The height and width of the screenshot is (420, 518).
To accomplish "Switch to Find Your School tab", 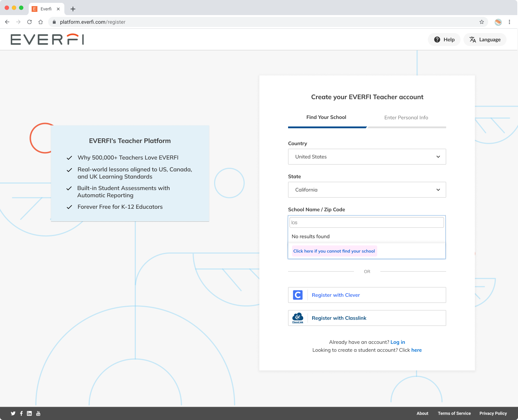I will [x=326, y=117].
